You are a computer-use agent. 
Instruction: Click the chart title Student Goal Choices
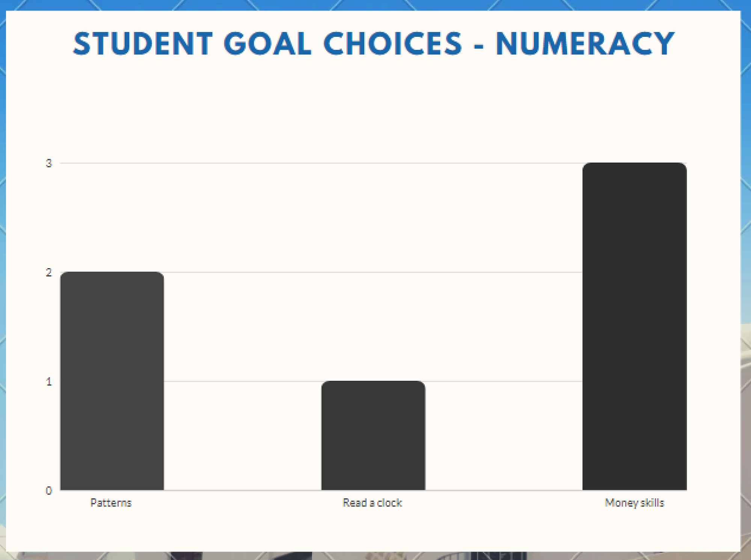(x=374, y=44)
